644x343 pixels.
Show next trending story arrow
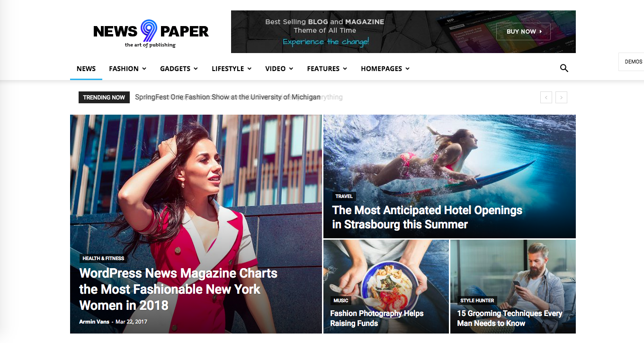pyautogui.click(x=561, y=98)
